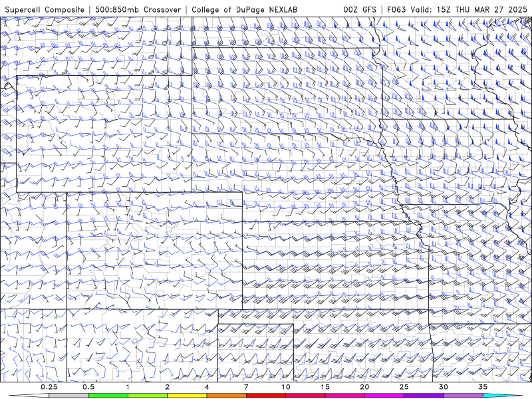Image resolution: width=532 pixels, height=399 pixels.
Task: Click the legend value "0.5"
Action: pyautogui.click(x=88, y=387)
